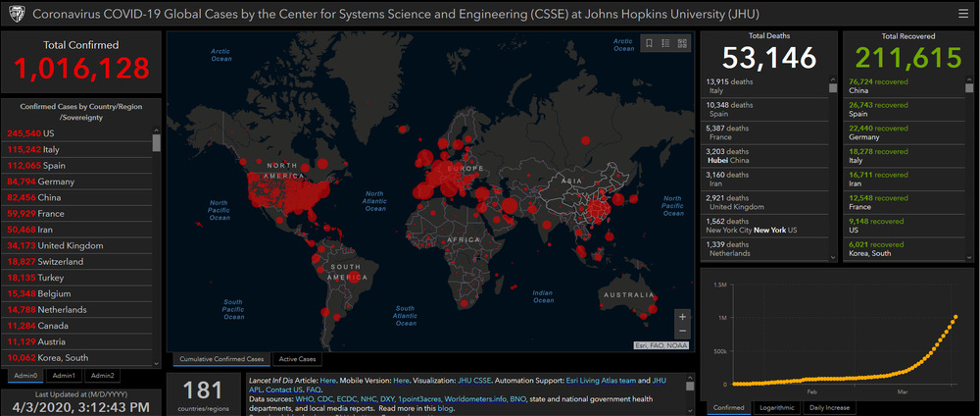Select the Active Cases map tab
The image size is (980, 416).
click(x=297, y=359)
